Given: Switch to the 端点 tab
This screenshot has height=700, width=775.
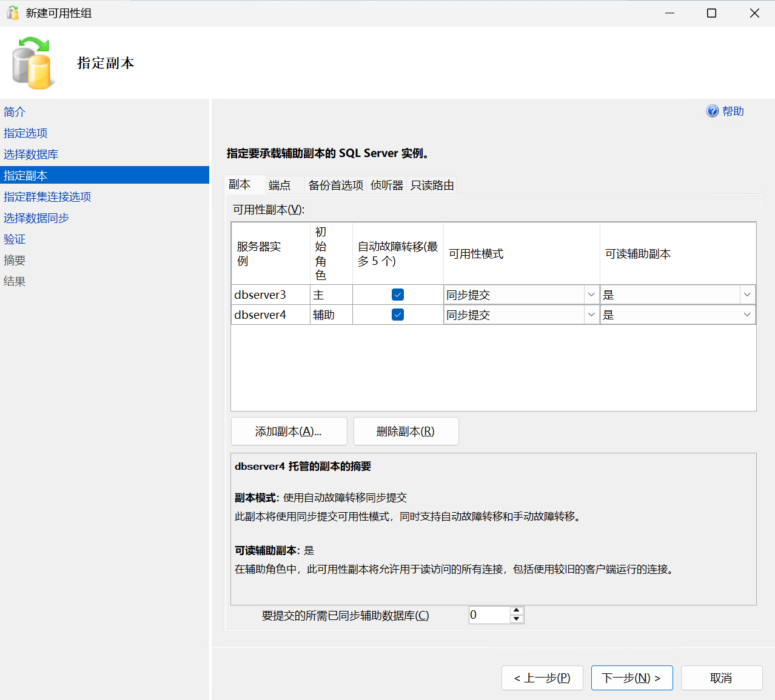Looking at the screenshot, I should [x=280, y=185].
